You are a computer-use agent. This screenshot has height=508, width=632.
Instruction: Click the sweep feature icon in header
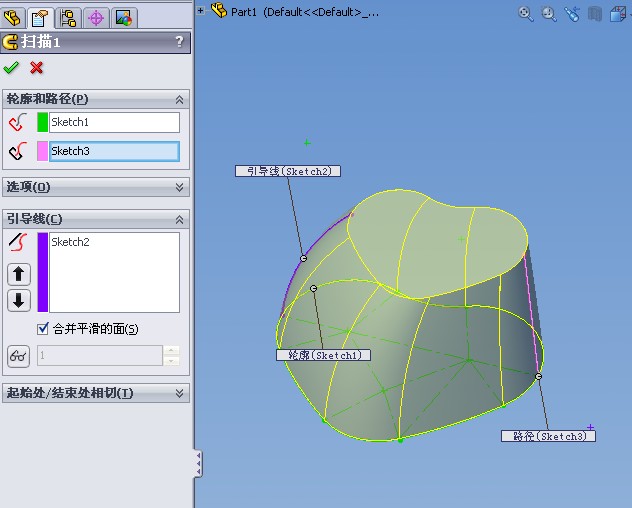point(10,42)
